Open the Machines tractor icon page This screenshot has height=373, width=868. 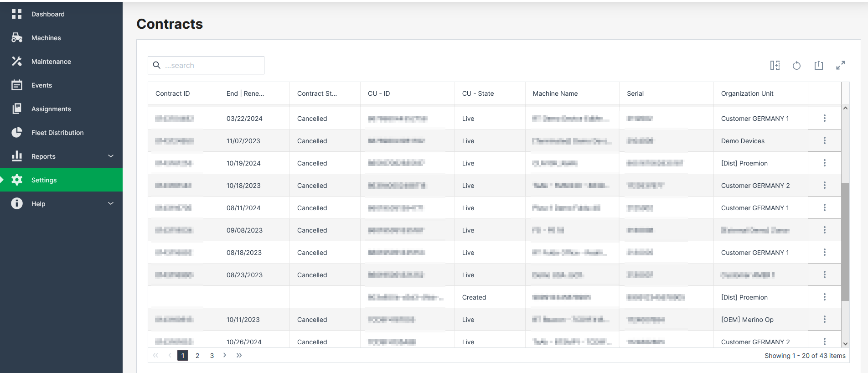coord(17,38)
